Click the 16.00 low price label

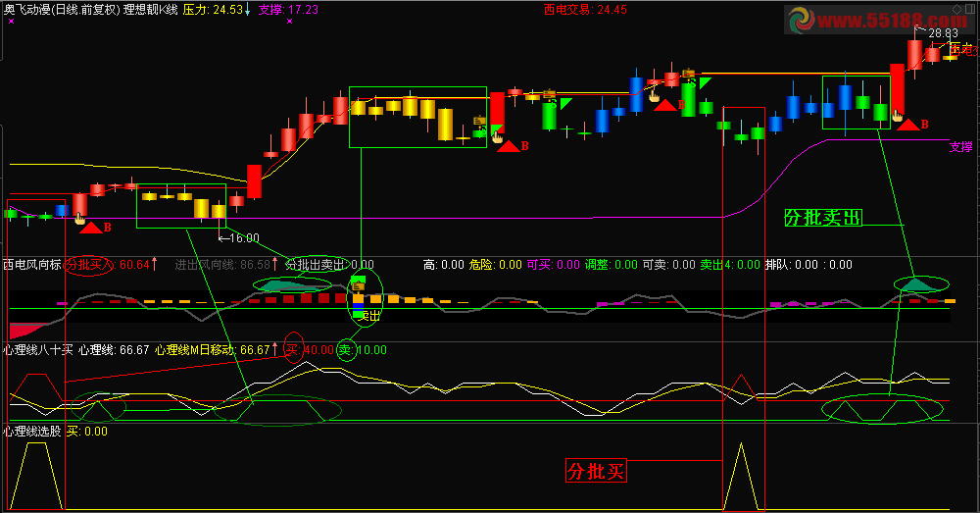click(244, 237)
